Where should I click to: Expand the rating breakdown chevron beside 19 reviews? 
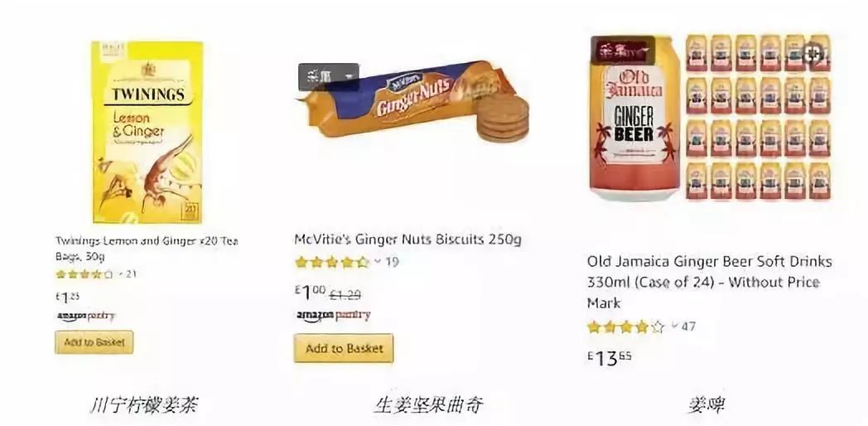click(378, 261)
